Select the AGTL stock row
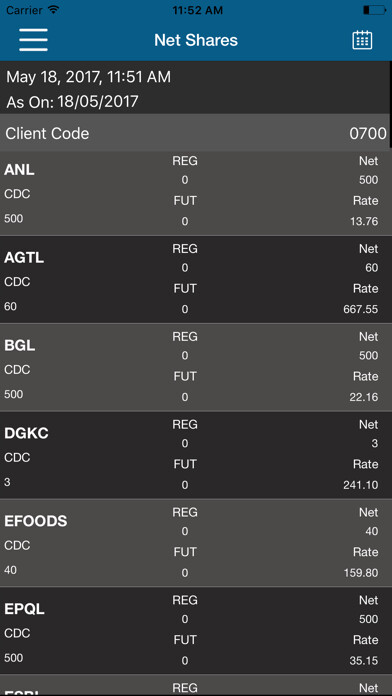 [196, 280]
